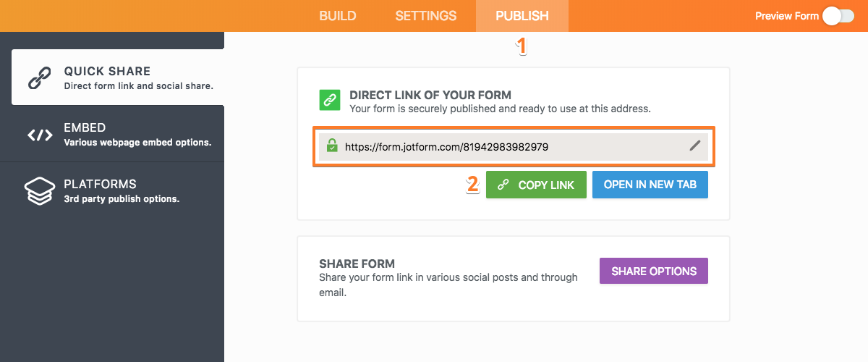Select the Publish tab

pyautogui.click(x=522, y=16)
